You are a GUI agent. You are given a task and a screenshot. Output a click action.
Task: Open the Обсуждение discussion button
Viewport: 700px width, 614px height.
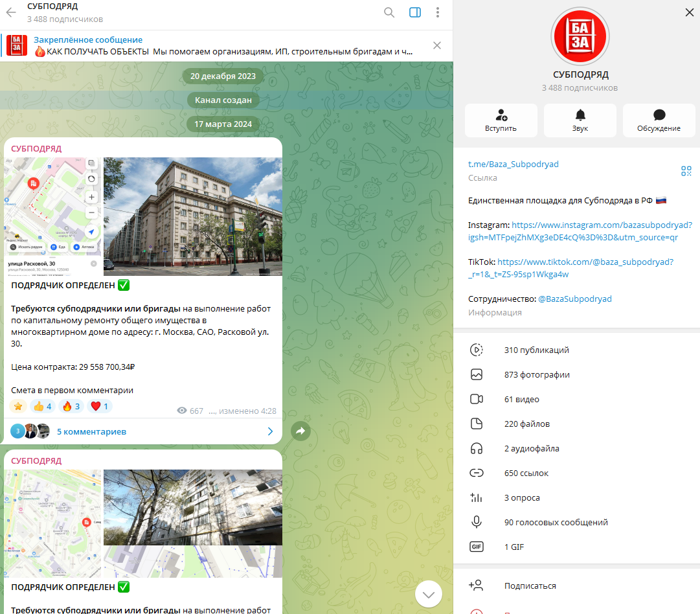[659, 120]
